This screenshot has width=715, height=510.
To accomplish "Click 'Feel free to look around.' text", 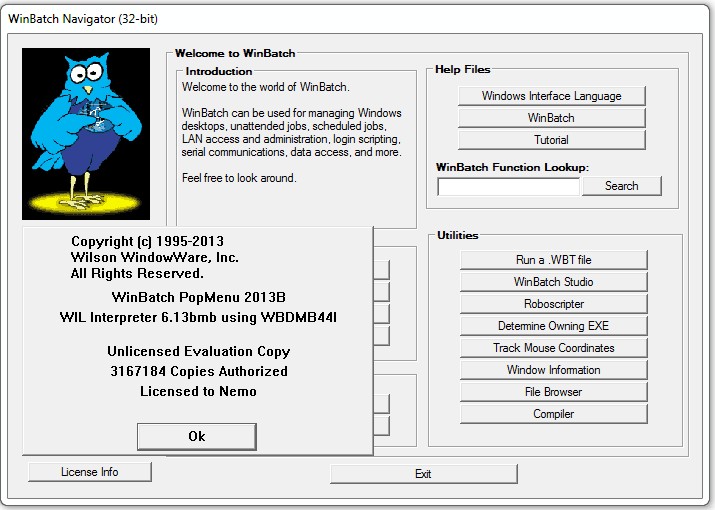I will point(239,178).
